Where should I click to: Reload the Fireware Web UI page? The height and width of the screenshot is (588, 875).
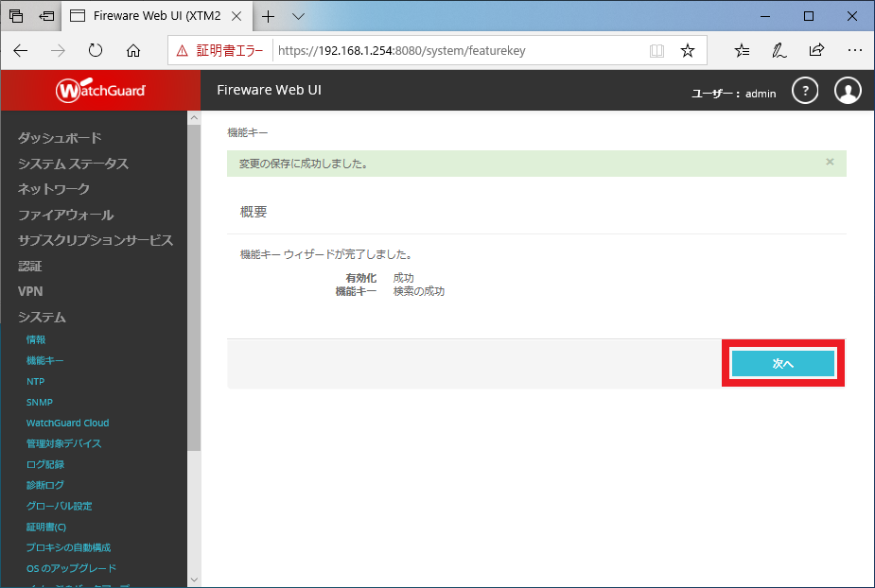96,51
